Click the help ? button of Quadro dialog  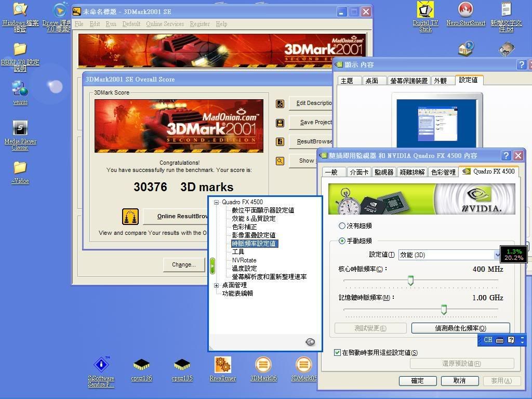click(x=506, y=156)
